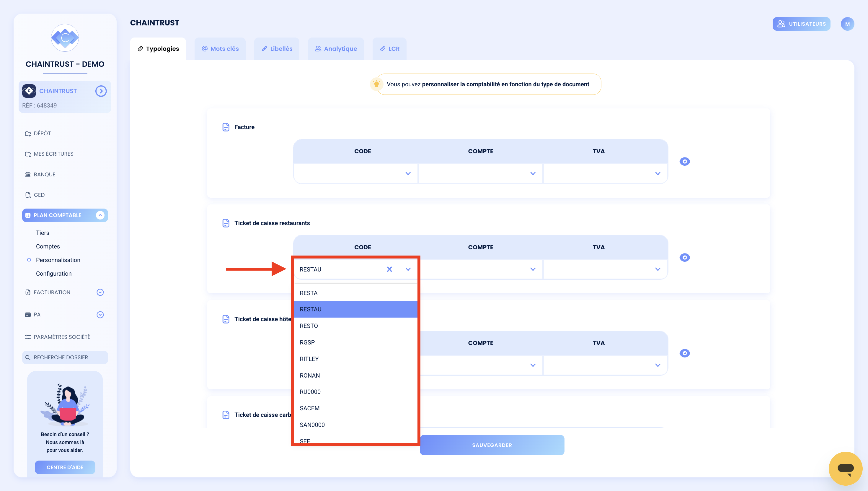Toggle visibility eye for Ticket de caisse restaurants

click(x=684, y=258)
